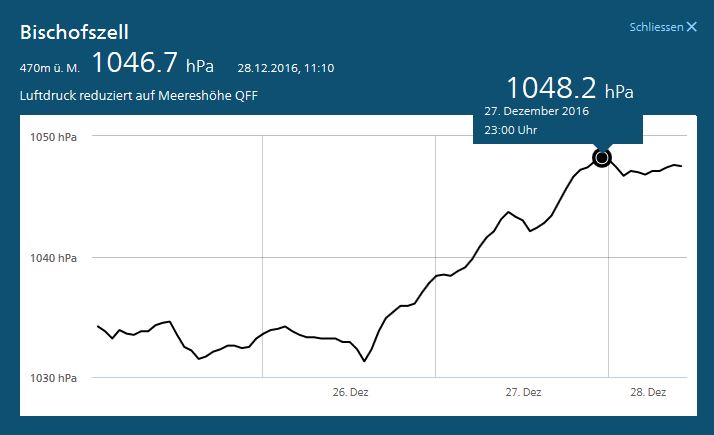The height and width of the screenshot is (435, 714).
Task: Click the right end of the pressure line
Action: (682, 166)
